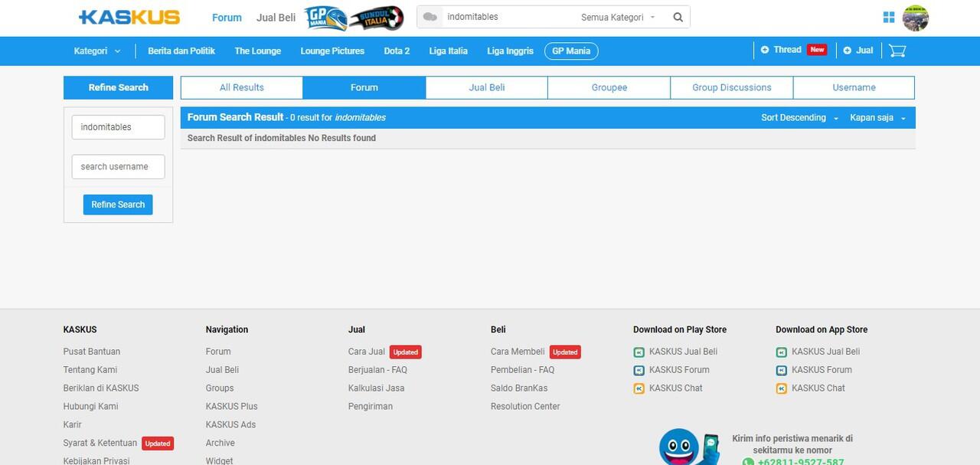Open Liga Italia category
The width and height of the screenshot is (980, 465).
point(449,51)
